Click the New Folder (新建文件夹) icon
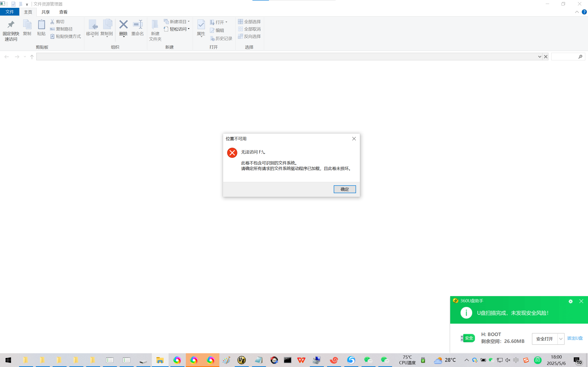This screenshot has width=588, height=367. click(x=155, y=25)
